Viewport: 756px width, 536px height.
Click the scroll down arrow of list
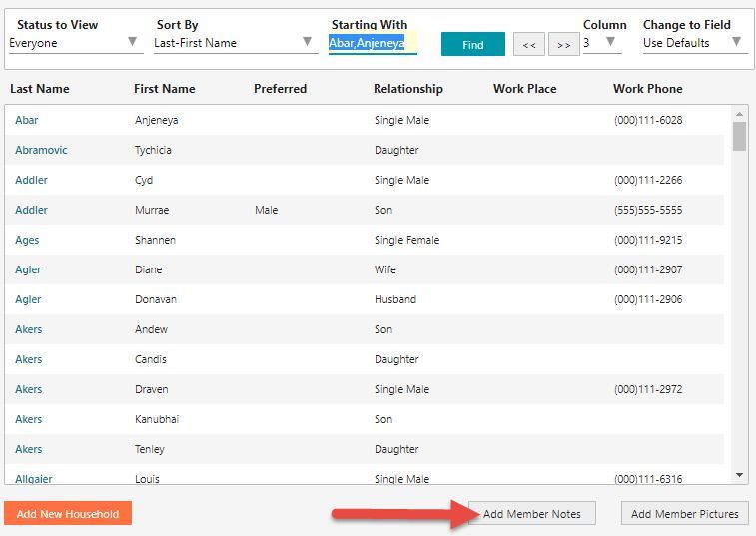point(739,475)
